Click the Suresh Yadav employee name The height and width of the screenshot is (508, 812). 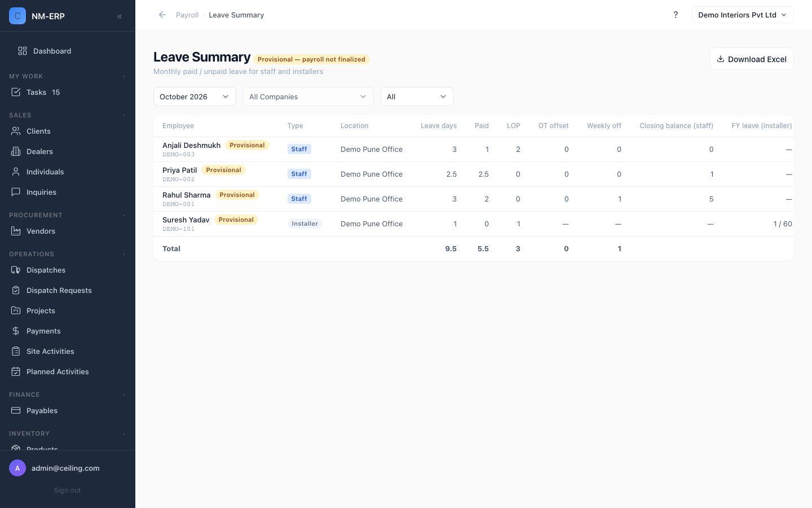pos(186,220)
